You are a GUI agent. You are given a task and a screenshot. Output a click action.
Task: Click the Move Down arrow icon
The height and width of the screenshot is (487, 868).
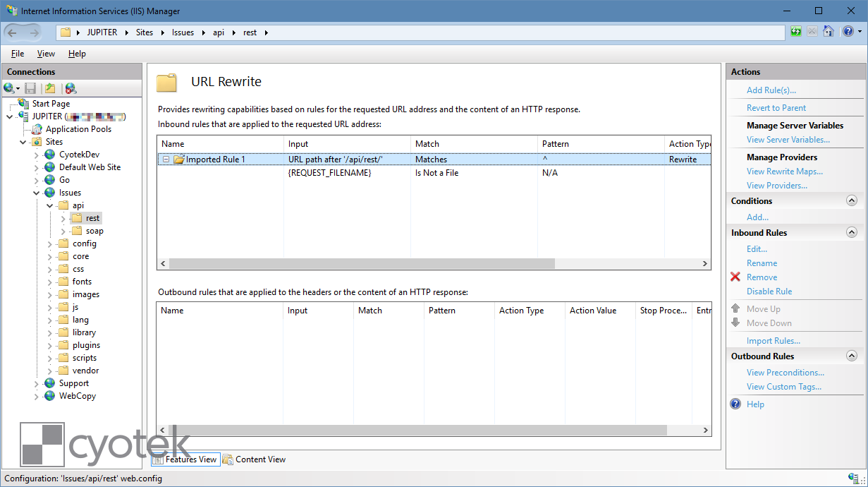[x=735, y=323]
